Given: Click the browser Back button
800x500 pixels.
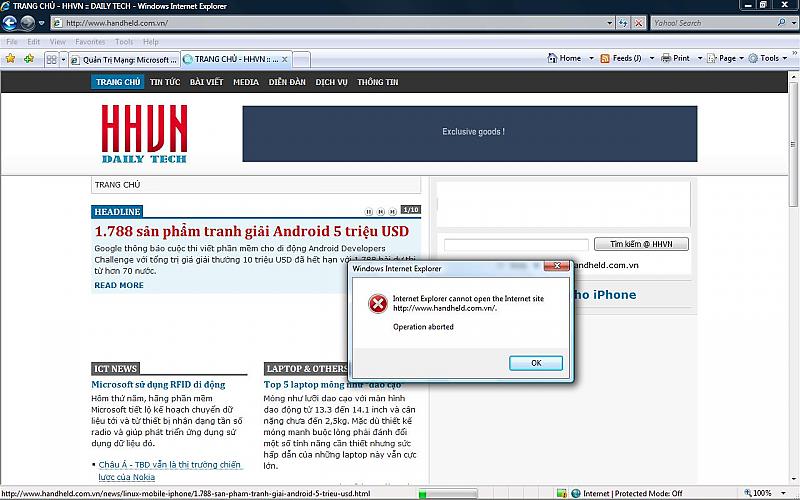Looking at the screenshot, I should click(x=12, y=22).
